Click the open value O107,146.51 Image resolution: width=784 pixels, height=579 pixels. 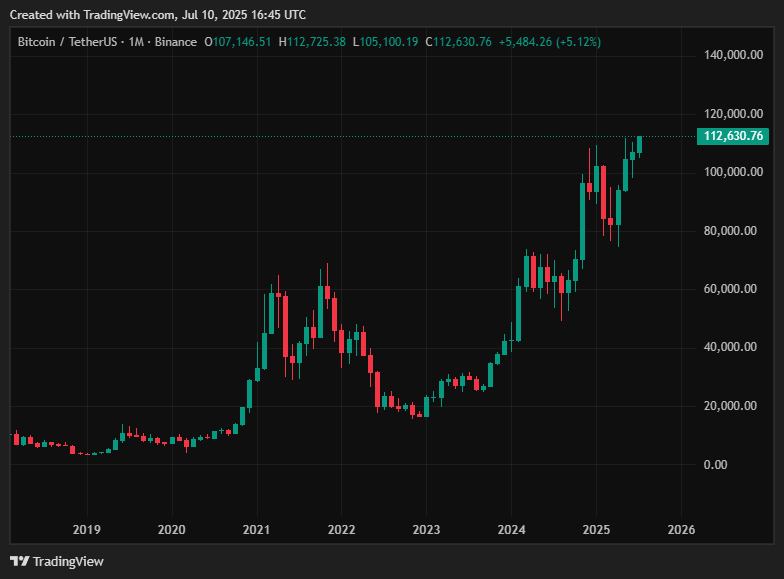[x=238, y=42]
